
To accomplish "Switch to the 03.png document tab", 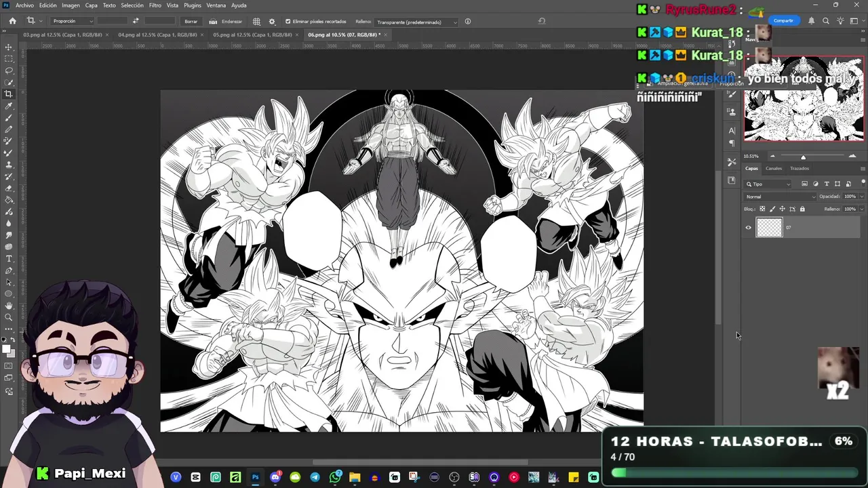I will click(62, 35).
